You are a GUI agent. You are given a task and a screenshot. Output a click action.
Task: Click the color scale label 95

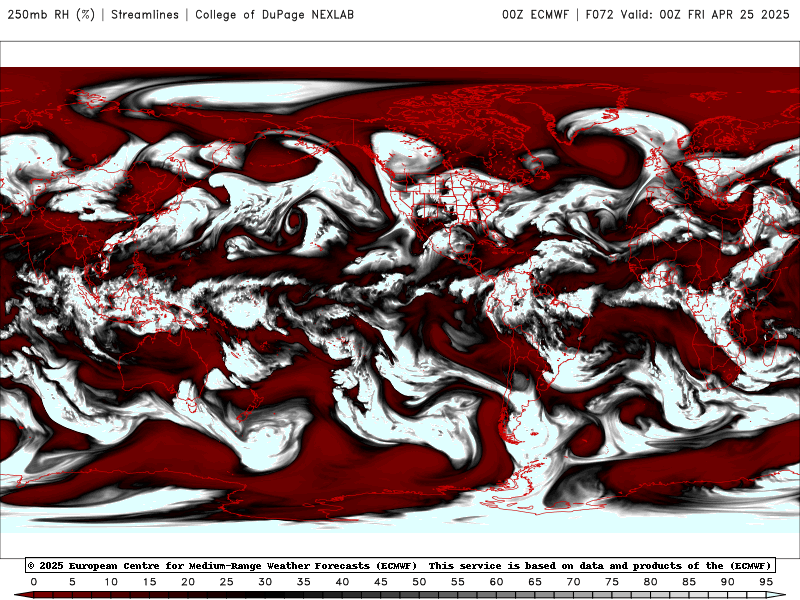pos(766,582)
